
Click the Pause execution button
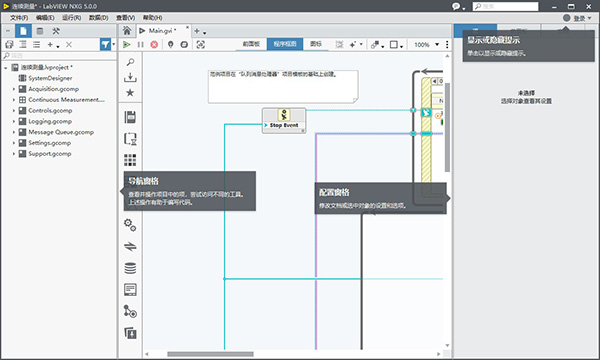140,45
